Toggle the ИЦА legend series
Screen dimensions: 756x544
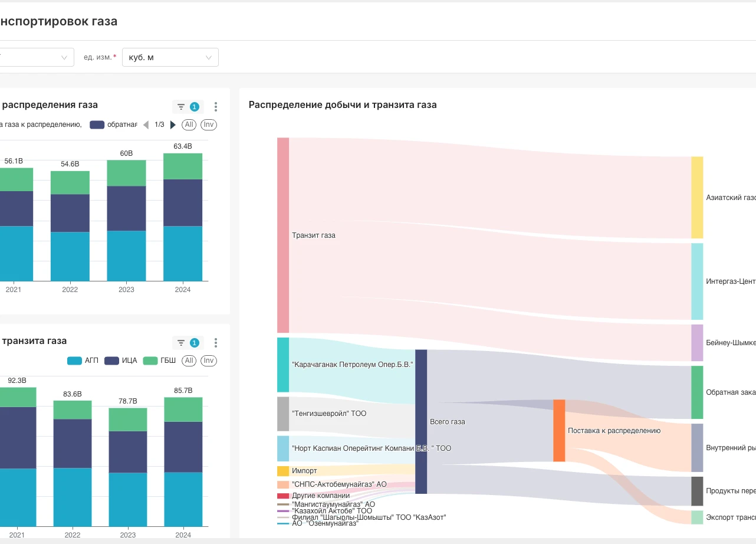[x=121, y=361]
